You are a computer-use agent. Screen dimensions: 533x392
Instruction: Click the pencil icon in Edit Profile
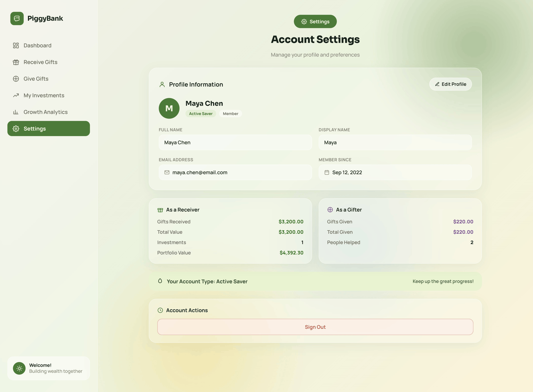tap(437, 84)
